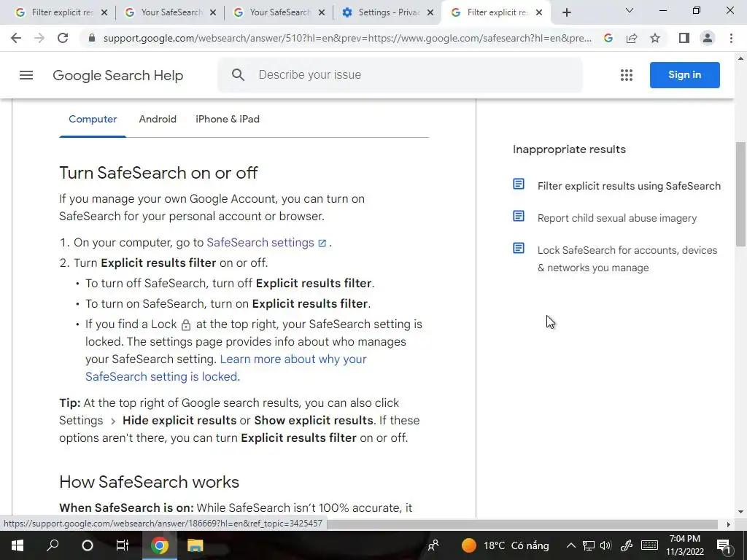The image size is (747, 560).
Task: Open the SafeSearch settings link
Action: [260, 242]
